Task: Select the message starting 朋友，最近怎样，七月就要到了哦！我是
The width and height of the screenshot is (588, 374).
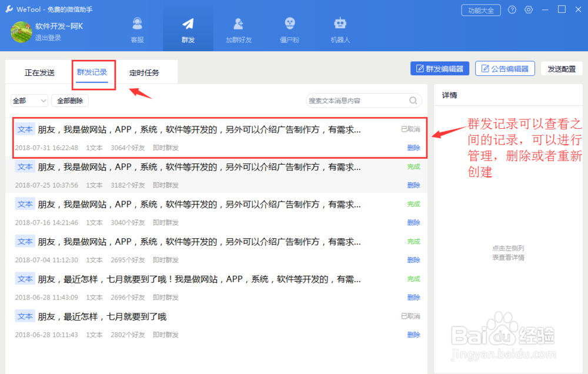Action: (216, 288)
